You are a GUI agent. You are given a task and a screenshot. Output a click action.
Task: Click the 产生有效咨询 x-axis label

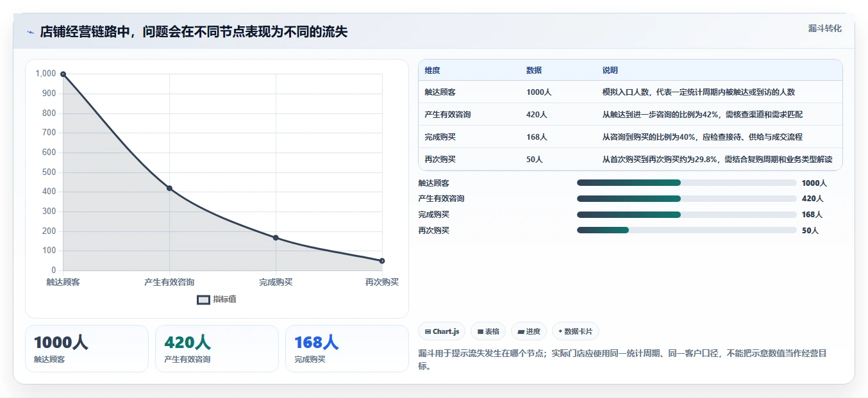coord(169,282)
